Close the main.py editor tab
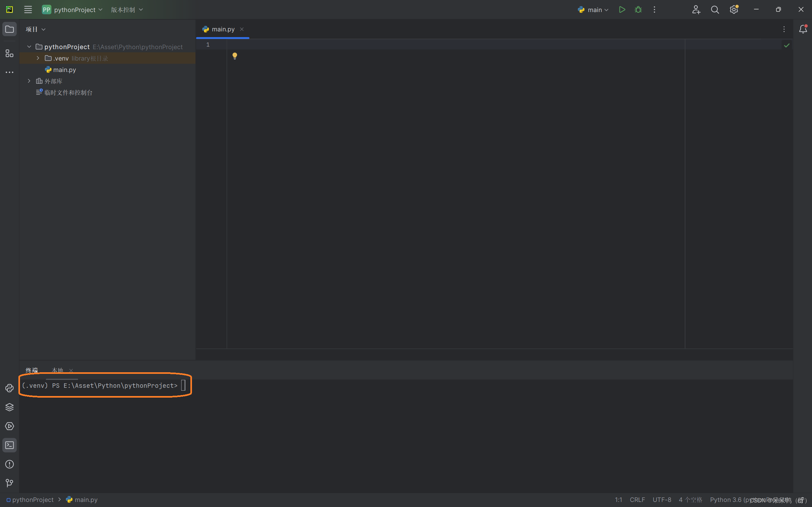This screenshot has height=507, width=812. point(241,29)
